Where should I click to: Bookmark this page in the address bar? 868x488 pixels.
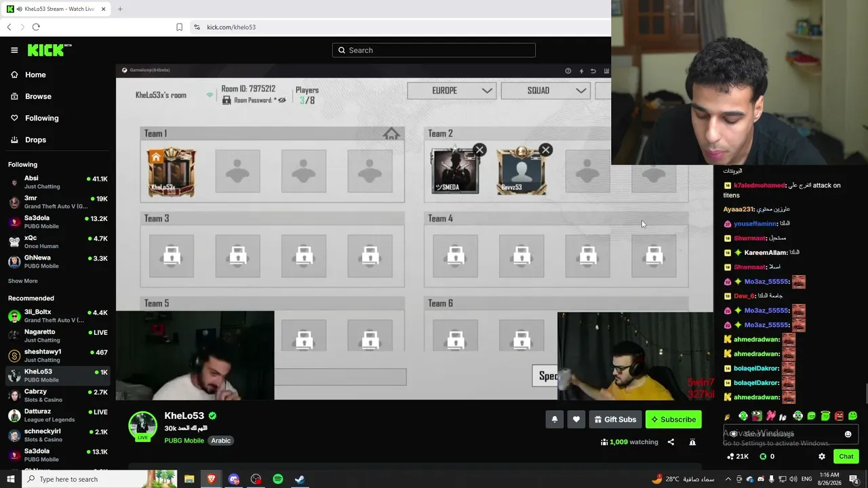(x=179, y=27)
